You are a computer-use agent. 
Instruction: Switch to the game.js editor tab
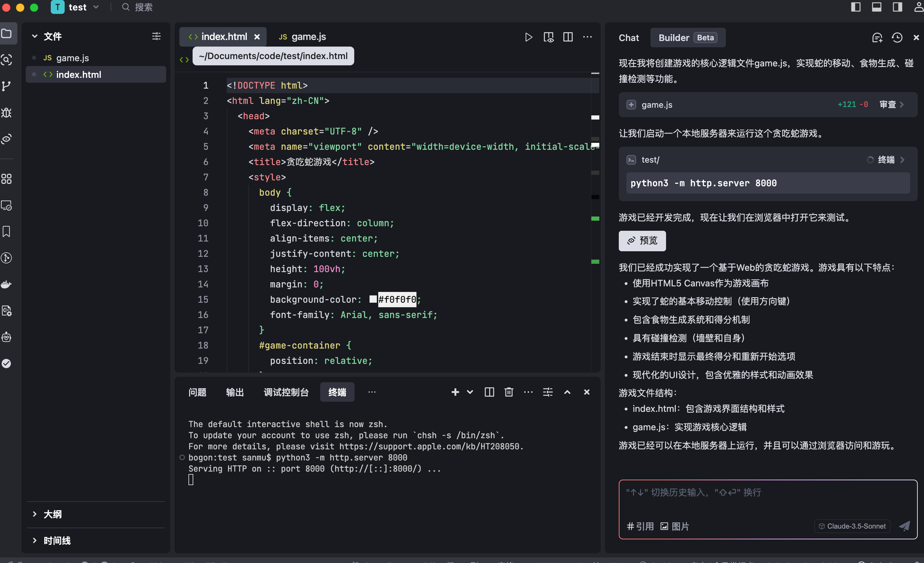tap(302, 37)
